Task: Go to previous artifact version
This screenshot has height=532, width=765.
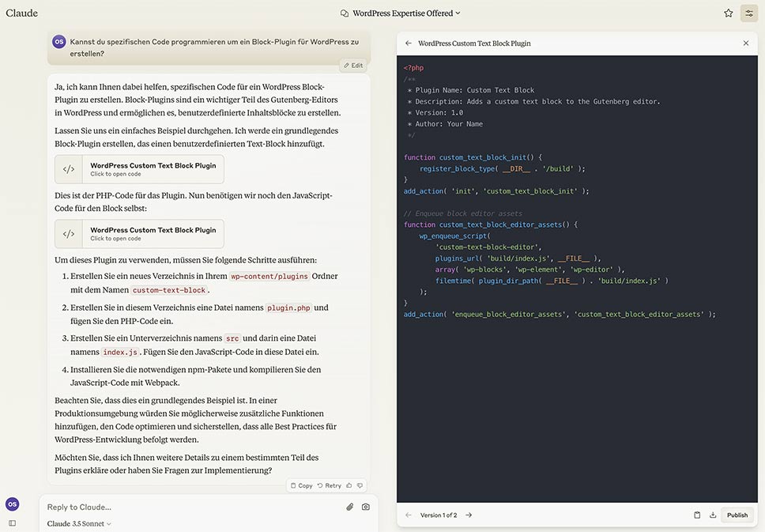Action: tap(409, 515)
